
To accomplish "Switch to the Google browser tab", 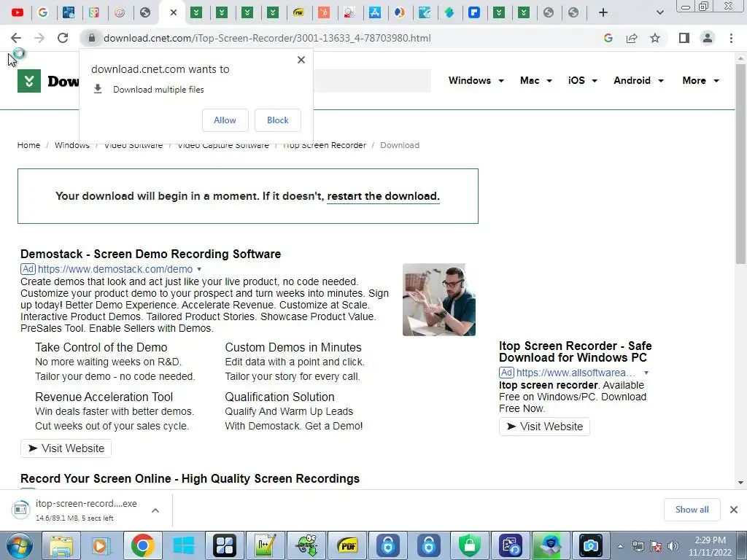I will point(43,12).
